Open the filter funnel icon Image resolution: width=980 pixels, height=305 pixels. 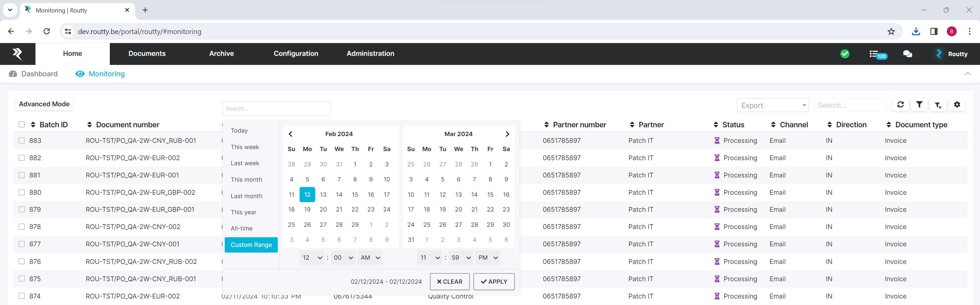pyautogui.click(x=919, y=105)
